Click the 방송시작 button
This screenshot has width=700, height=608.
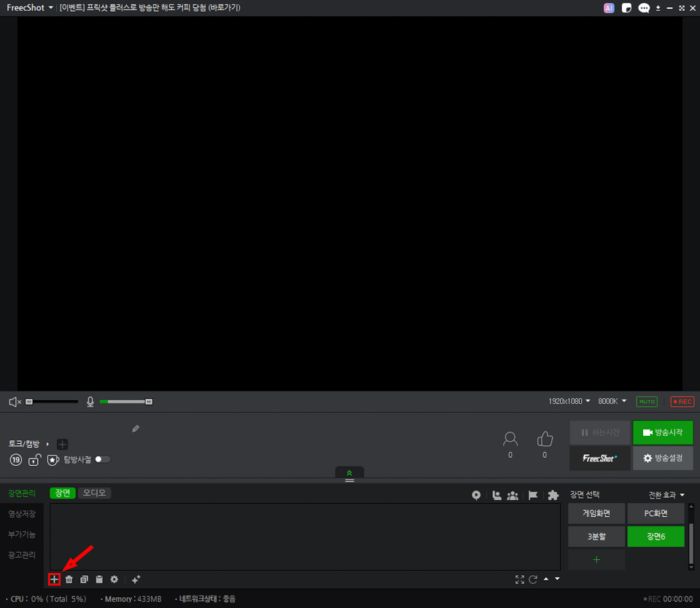(x=663, y=432)
